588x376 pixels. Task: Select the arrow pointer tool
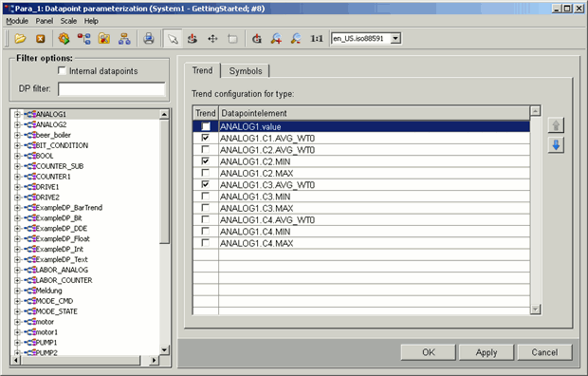(x=173, y=38)
